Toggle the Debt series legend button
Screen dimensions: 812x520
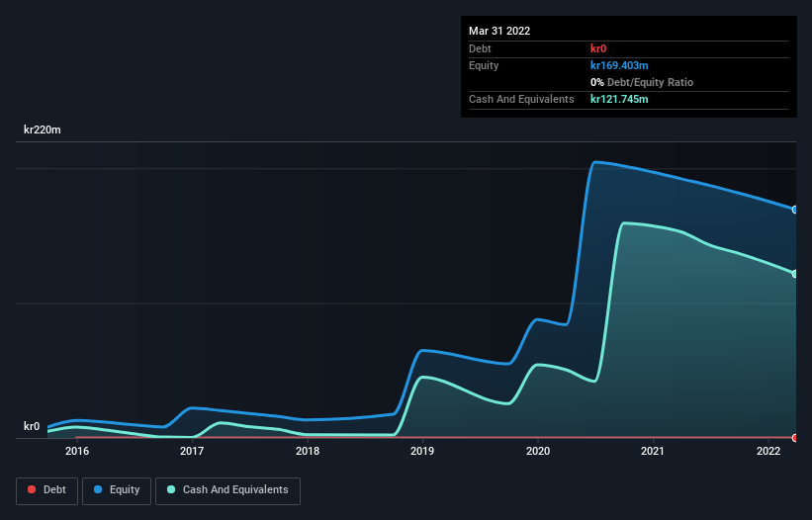click(x=47, y=490)
